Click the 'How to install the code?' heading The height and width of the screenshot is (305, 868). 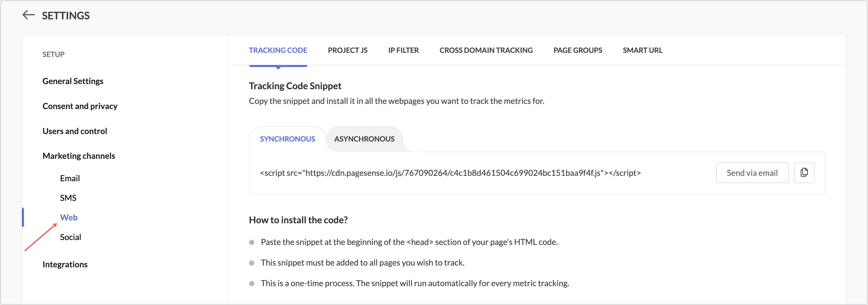pos(298,220)
